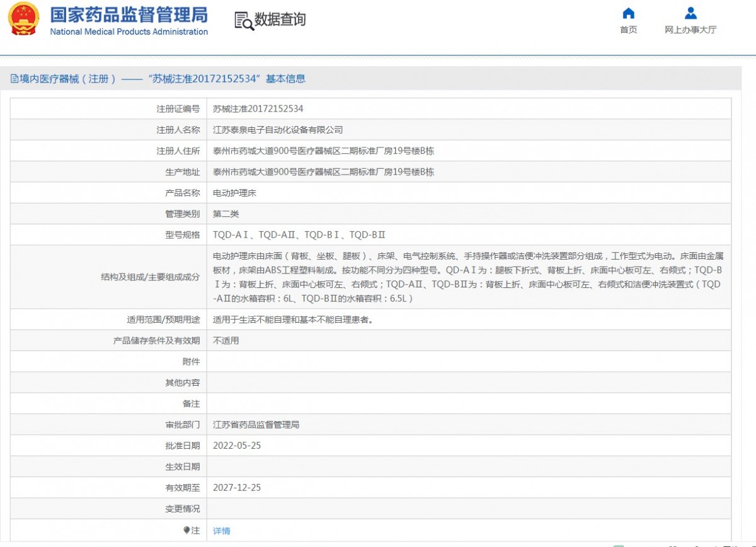Click the 有效期至 label
This screenshot has width=756, height=547.
(183, 488)
